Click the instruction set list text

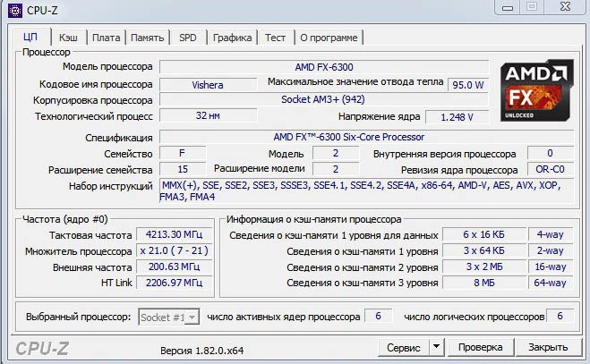pos(367,190)
